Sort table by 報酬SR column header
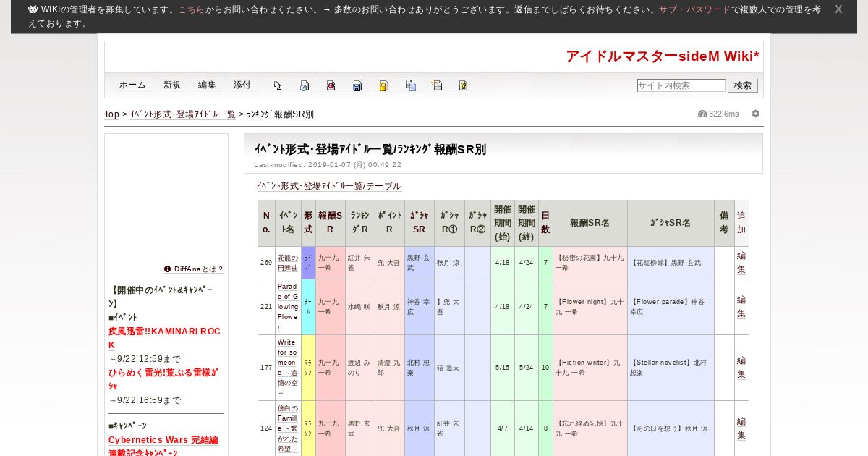868x456 pixels. coord(331,223)
